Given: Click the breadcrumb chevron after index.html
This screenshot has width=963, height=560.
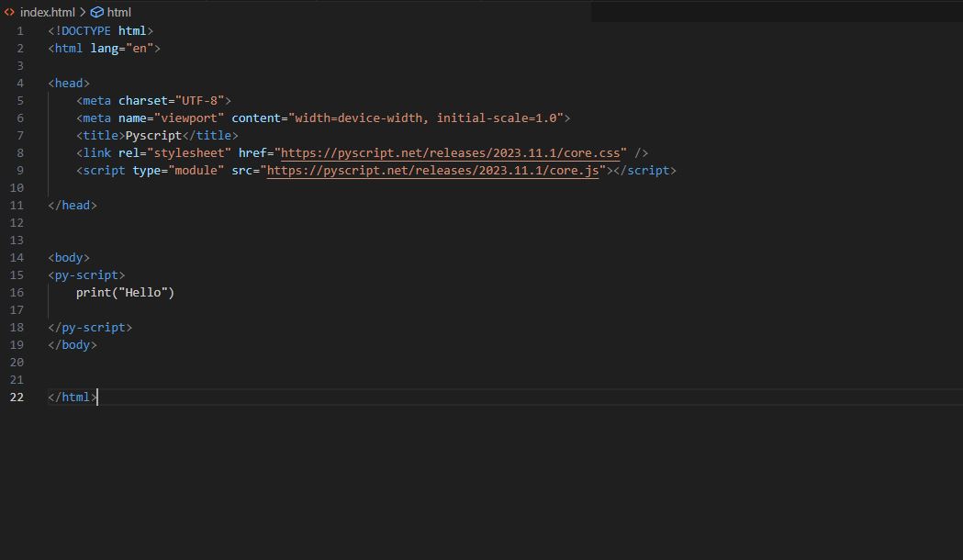Looking at the screenshot, I should click(82, 12).
